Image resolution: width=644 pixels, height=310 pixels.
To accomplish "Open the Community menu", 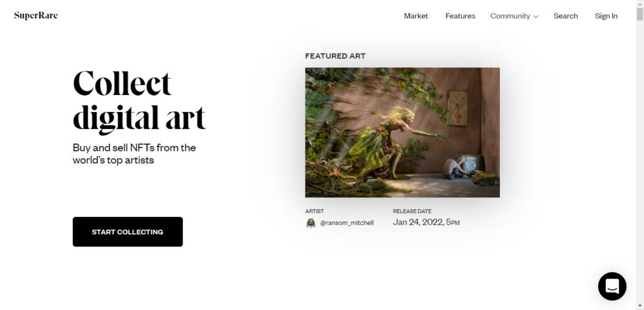I will [514, 16].
